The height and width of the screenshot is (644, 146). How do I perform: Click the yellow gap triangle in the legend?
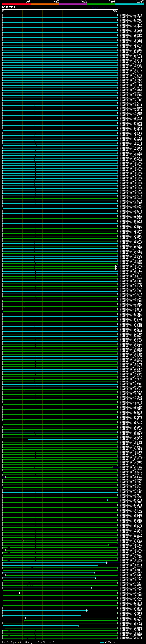click(x=19, y=642)
